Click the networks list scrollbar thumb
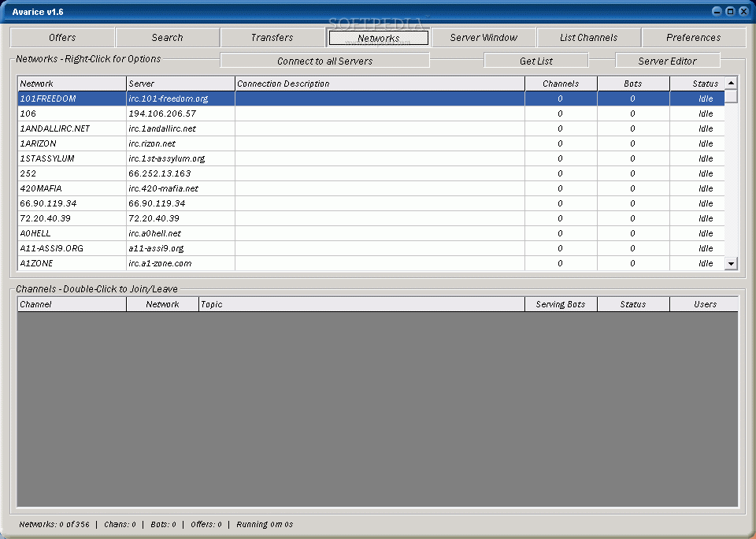 click(x=731, y=96)
